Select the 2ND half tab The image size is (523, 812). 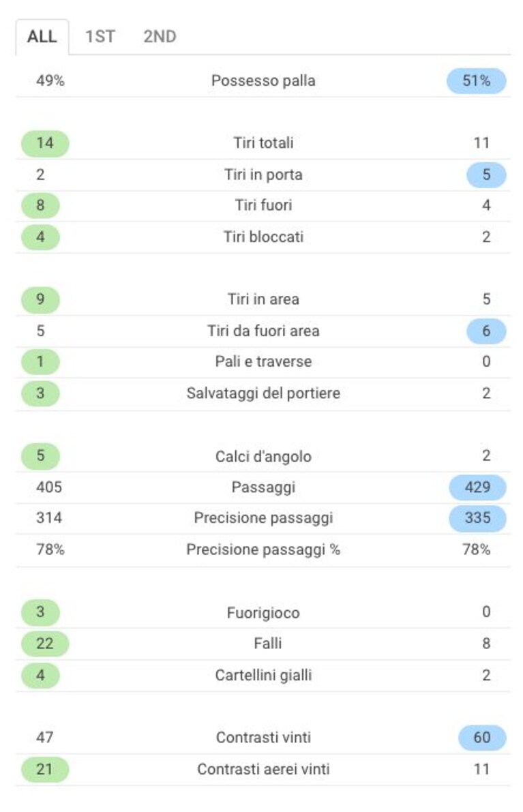tap(160, 37)
